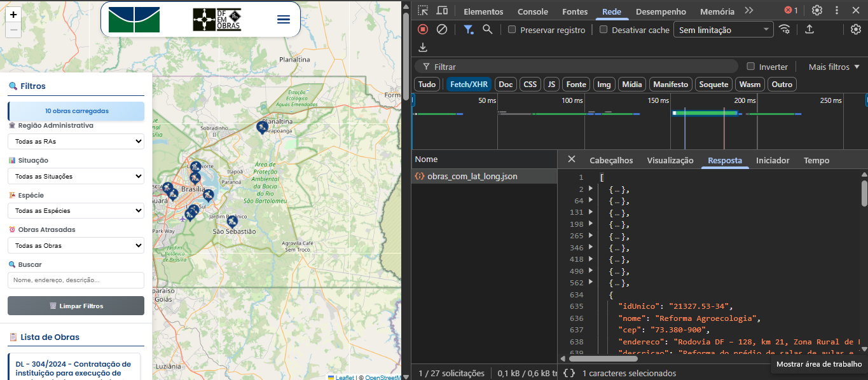
Task: Click the UnB green logo in header
Action: pos(134,20)
